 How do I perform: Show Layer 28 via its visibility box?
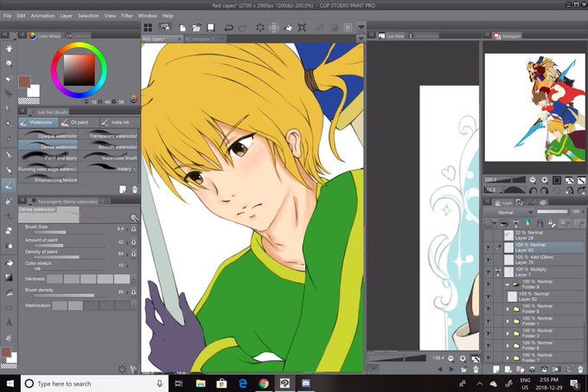tap(489, 235)
